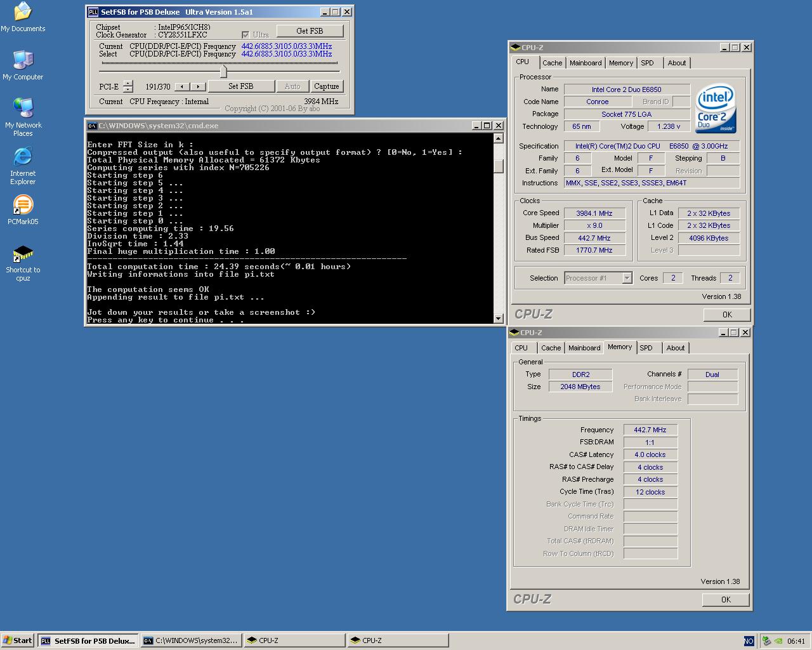Switch to Memory tab in upper CPU-Z
The image size is (812, 650).
(621, 63)
